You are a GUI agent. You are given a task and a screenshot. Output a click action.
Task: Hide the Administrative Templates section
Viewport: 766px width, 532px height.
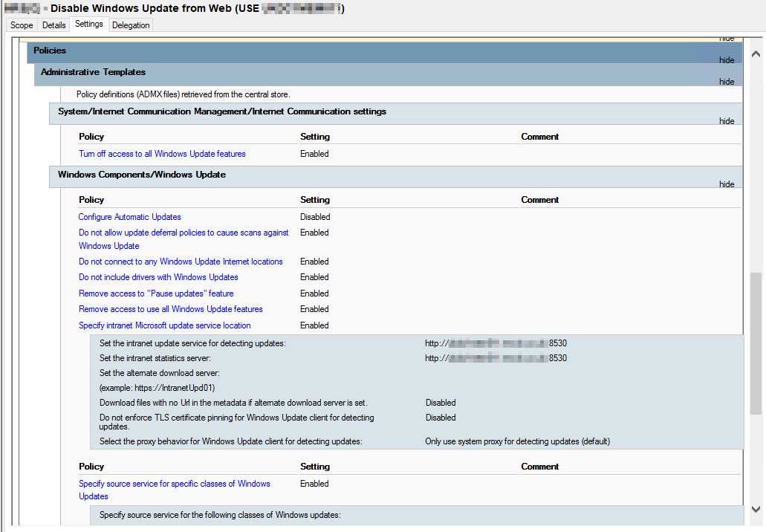click(727, 81)
